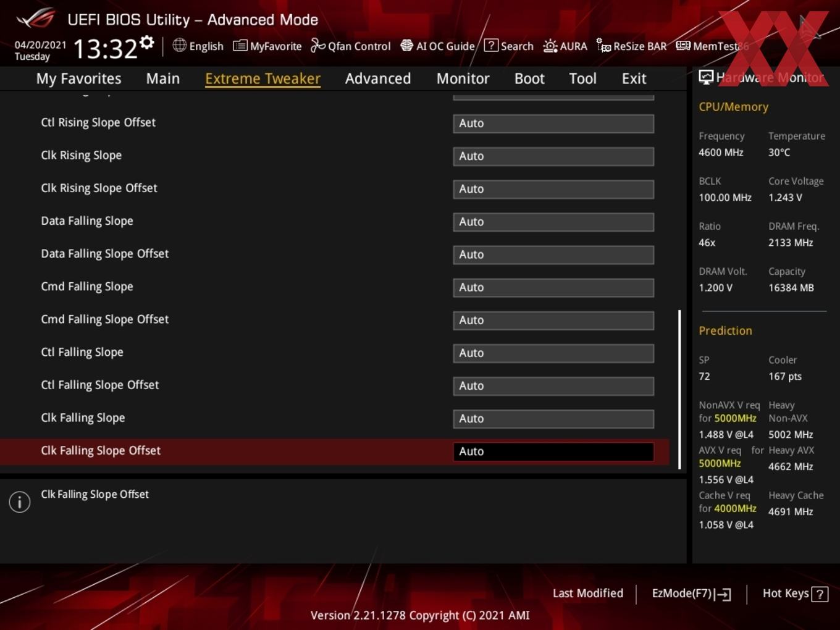Toggle ReSize BAR icon
Viewport: 840px width, 630px height.
603,45
